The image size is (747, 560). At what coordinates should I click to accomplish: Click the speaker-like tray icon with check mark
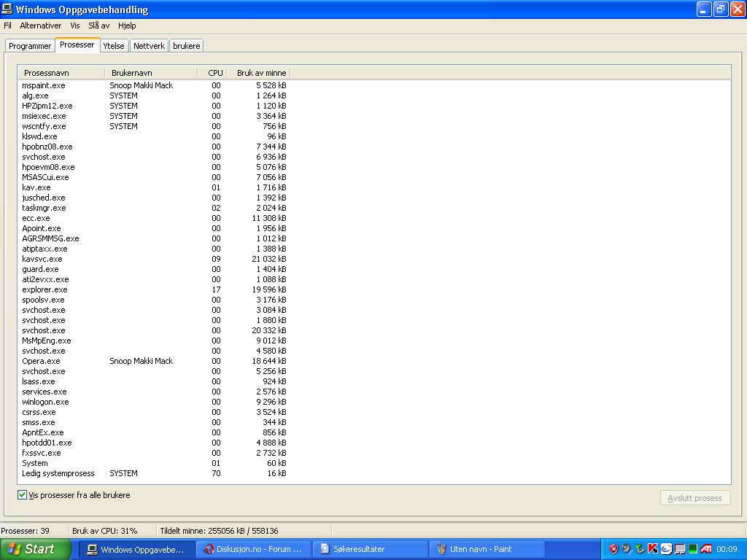coord(627,549)
